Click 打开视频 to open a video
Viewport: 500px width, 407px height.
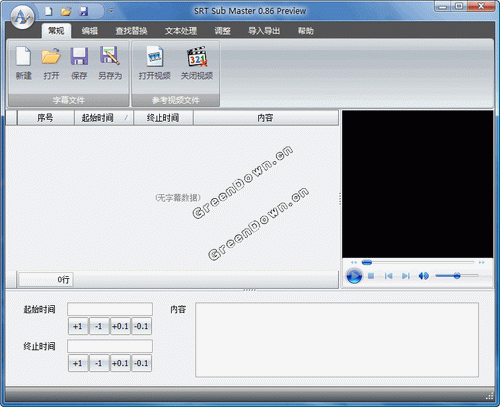tap(154, 63)
